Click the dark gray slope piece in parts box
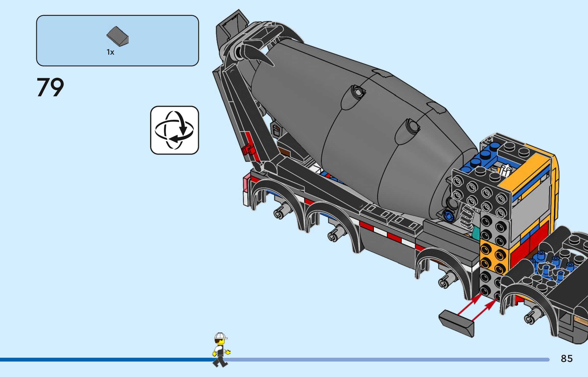 pos(118,36)
